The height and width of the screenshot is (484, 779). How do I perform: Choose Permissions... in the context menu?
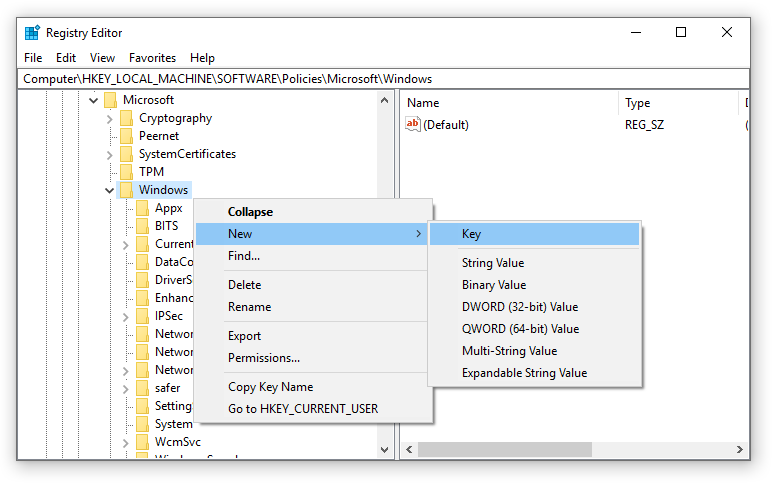(313, 358)
